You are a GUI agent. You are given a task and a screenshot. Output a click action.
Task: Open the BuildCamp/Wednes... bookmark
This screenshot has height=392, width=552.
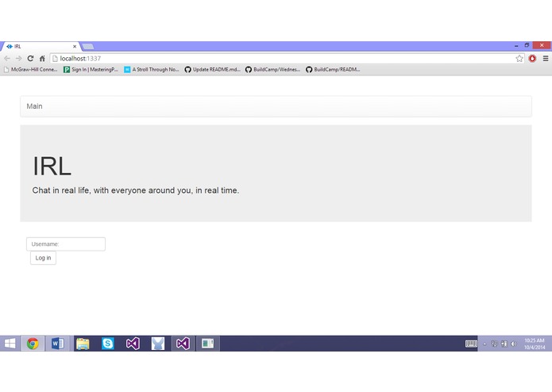273,70
